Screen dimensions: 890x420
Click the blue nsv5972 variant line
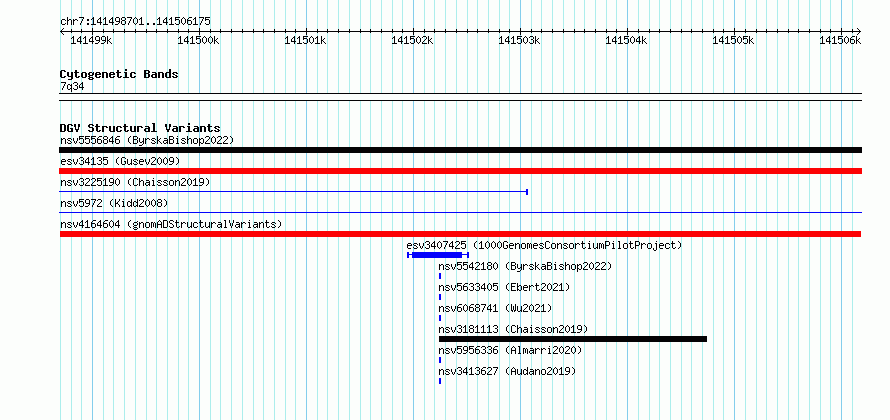tap(460, 213)
